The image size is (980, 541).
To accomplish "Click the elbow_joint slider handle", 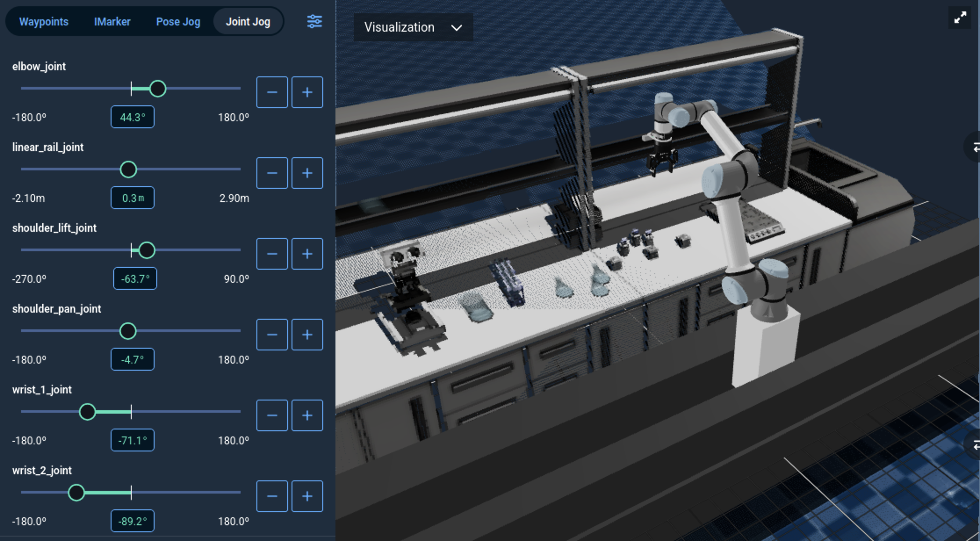I will [x=158, y=89].
